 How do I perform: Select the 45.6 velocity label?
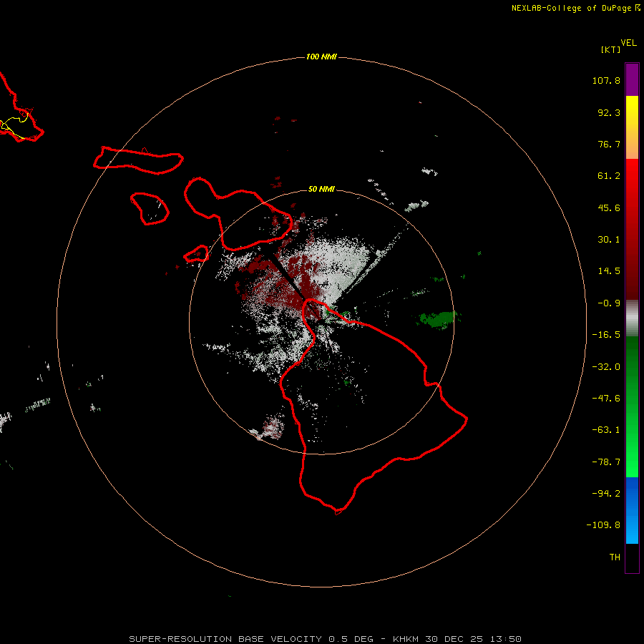[609, 208]
